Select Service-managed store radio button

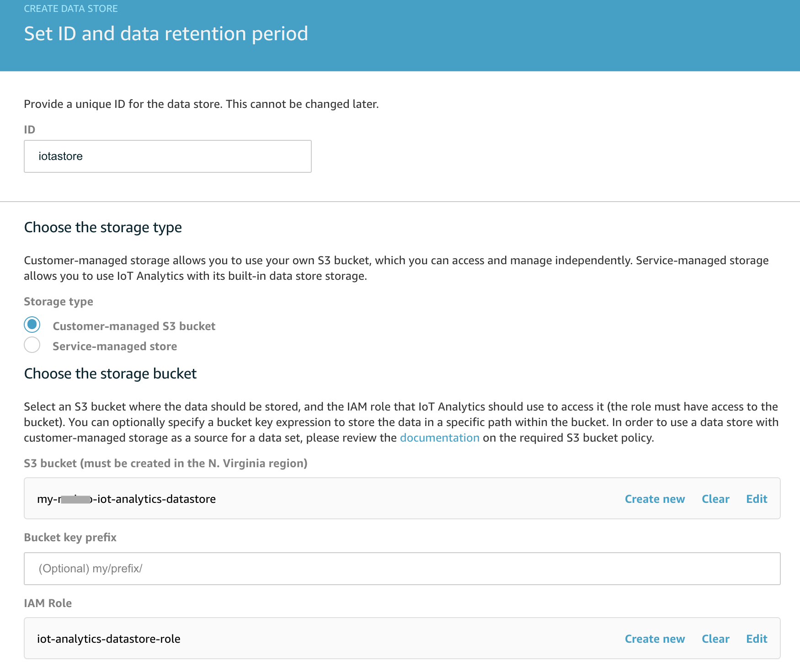pyautogui.click(x=32, y=345)
